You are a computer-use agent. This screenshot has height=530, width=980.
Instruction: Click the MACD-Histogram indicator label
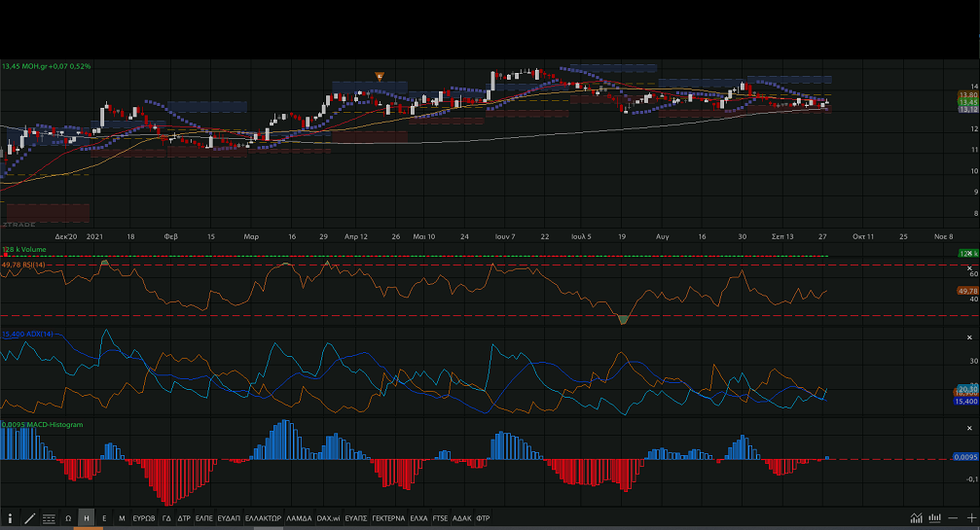[43, 425]
